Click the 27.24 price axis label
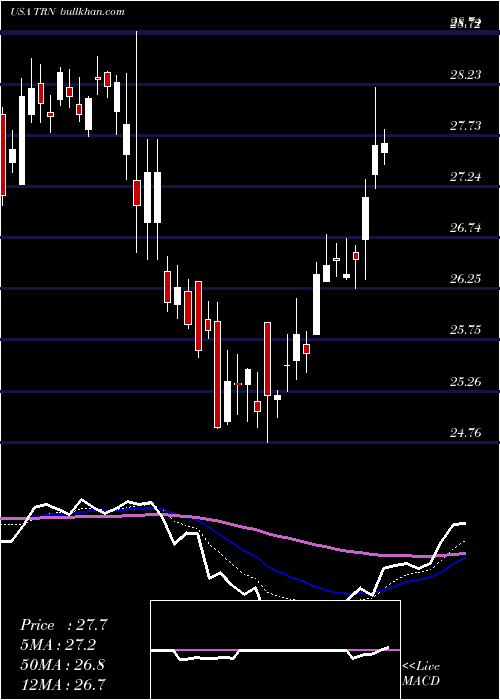This screenshot has width=500, height=700. 466,177
